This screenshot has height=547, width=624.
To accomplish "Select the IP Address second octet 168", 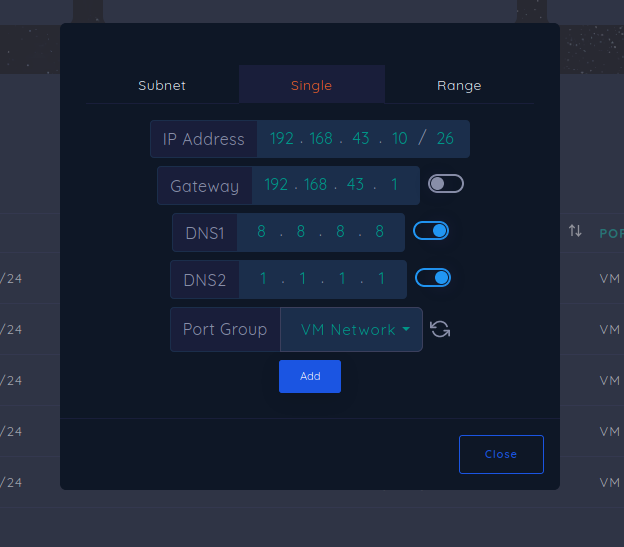I will pyautogui.click(x=321, y=139).
